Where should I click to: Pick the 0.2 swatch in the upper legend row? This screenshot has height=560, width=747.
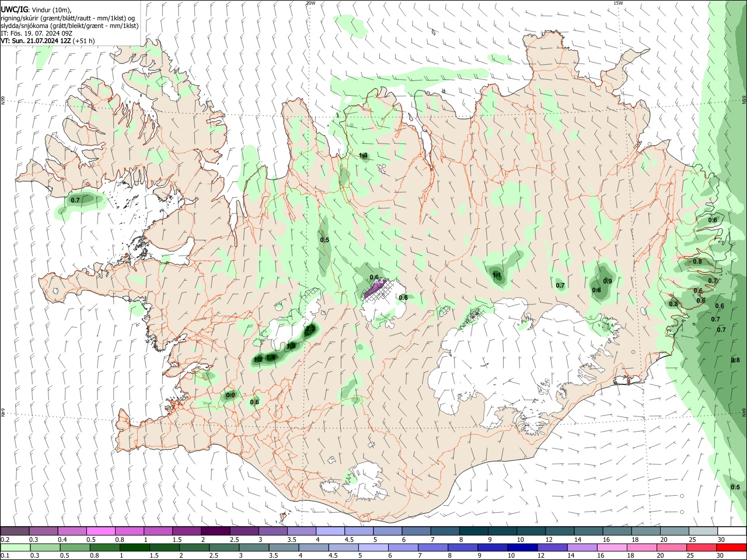click(15, 531)
